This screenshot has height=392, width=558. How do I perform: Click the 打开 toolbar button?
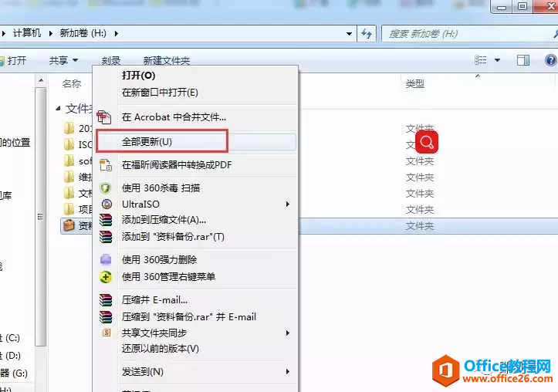coord(14,60)
